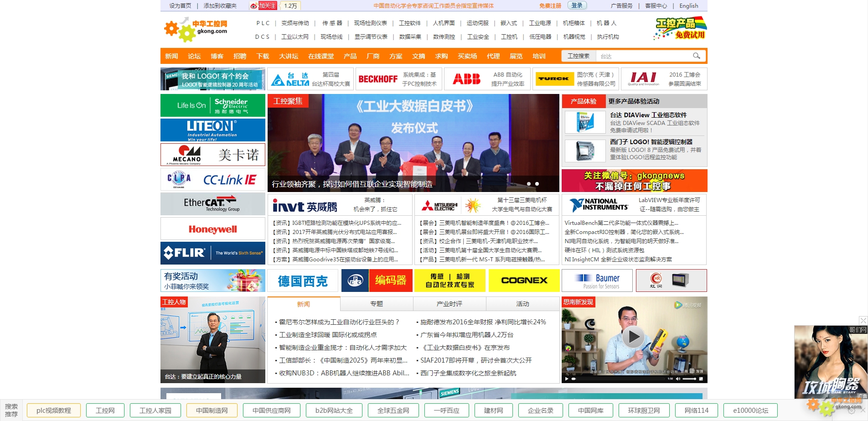Open the BECKHOFF logo banner

point(378,79)
